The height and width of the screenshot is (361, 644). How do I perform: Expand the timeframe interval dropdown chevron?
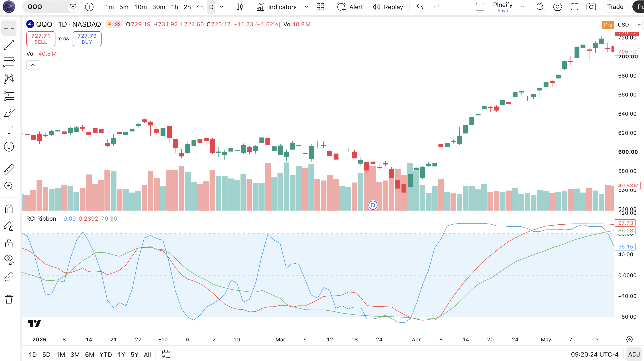point(222,7)
